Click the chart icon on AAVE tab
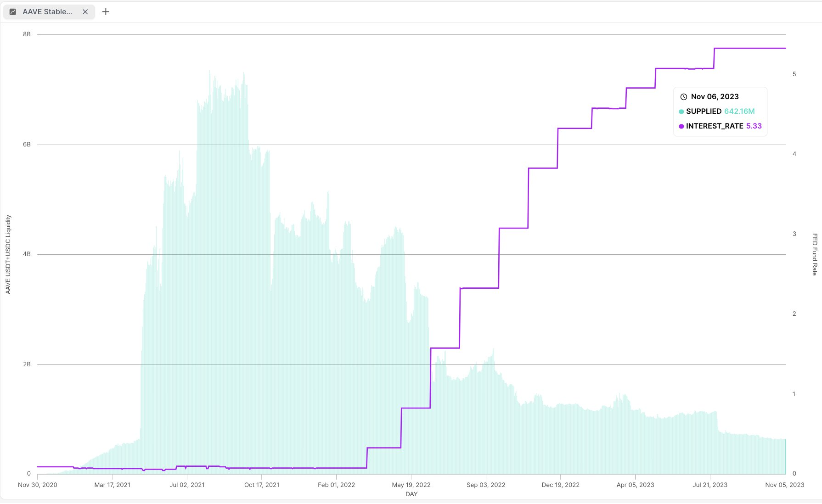Screen dimensions: 822x504 pos(13,12)
